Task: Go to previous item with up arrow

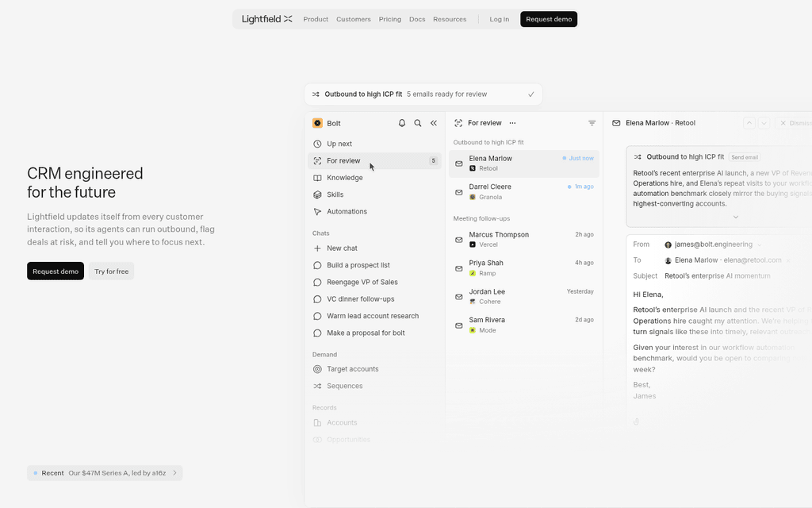Action: click(x=749, y=123)
